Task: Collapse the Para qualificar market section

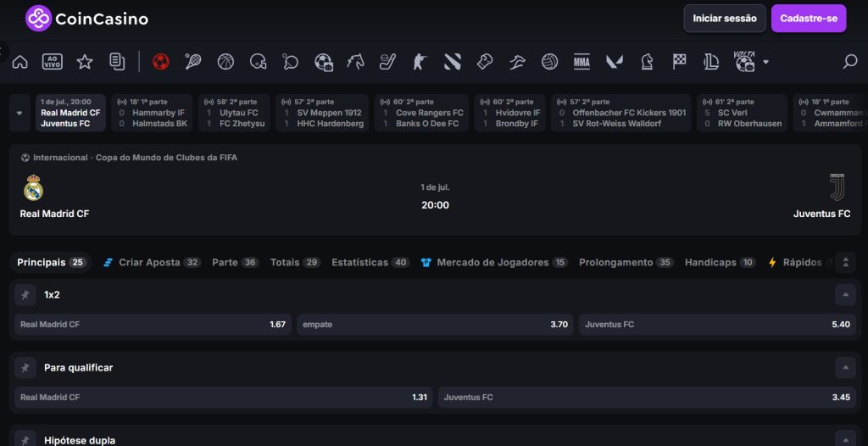Action: point(845,367)
